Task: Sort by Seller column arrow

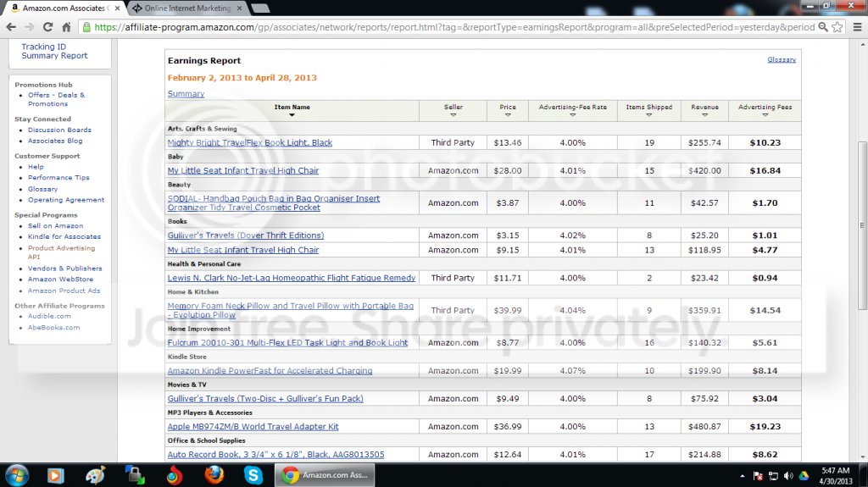Action: coord(453,115)
